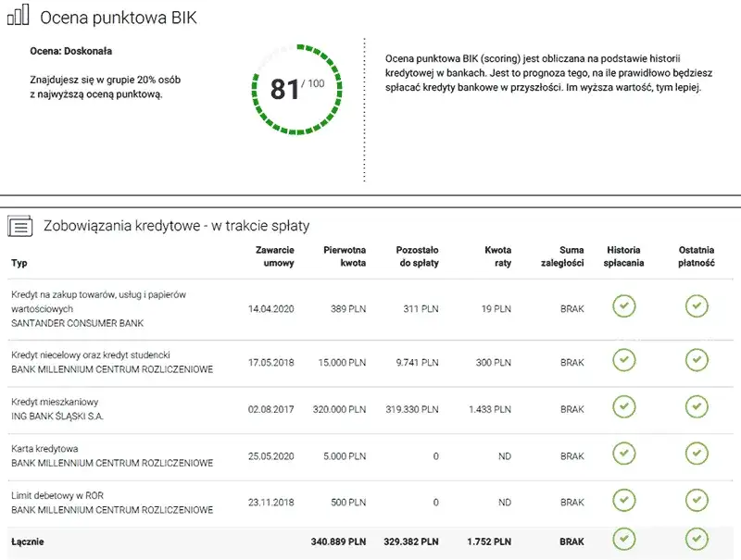The width and height of the screenshot is (741, 560).
Task: Click debit limit last payment checkmark
Action: pos(697,501)
